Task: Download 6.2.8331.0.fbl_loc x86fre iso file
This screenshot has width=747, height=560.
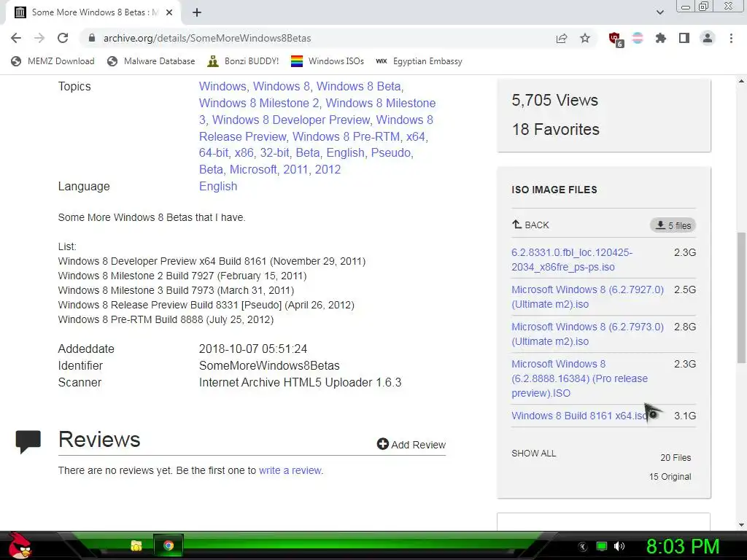Action: click(572, 260)
